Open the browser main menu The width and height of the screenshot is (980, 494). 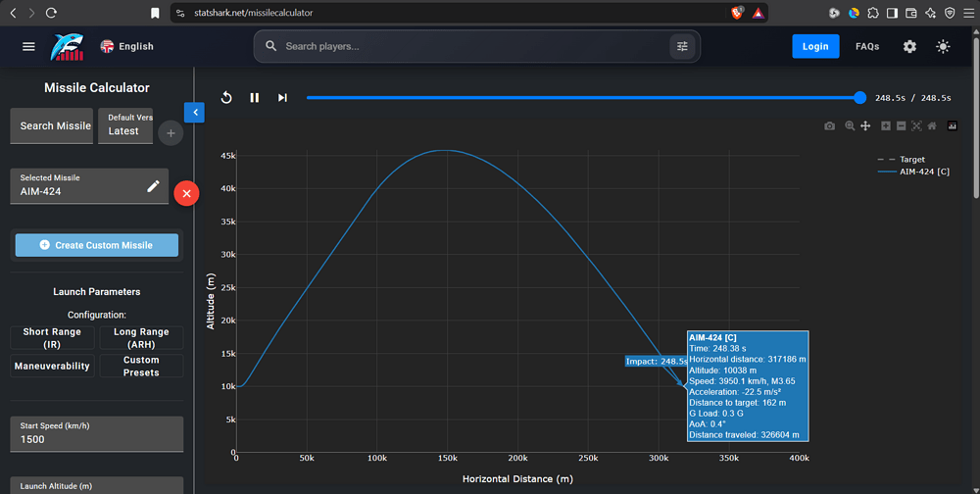(x=968, y=13)
